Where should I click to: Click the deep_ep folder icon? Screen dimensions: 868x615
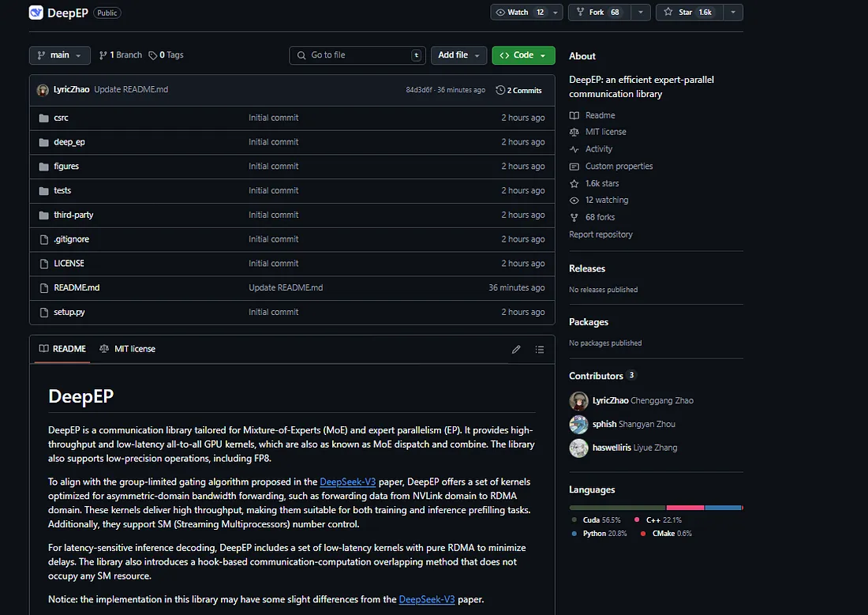[43, 142]
